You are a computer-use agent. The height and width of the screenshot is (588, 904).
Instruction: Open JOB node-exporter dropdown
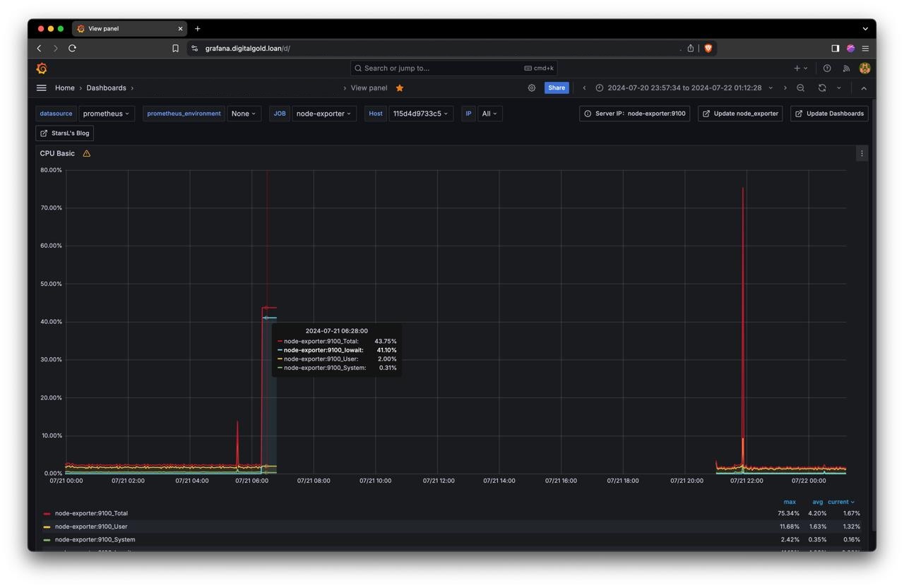pos(323,114)
